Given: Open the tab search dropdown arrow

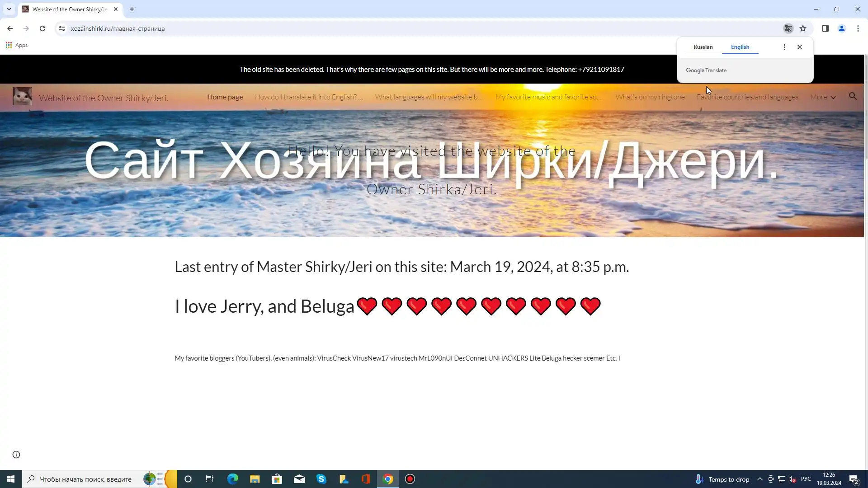Looking at the screenshot, I should tap(9, 9).
